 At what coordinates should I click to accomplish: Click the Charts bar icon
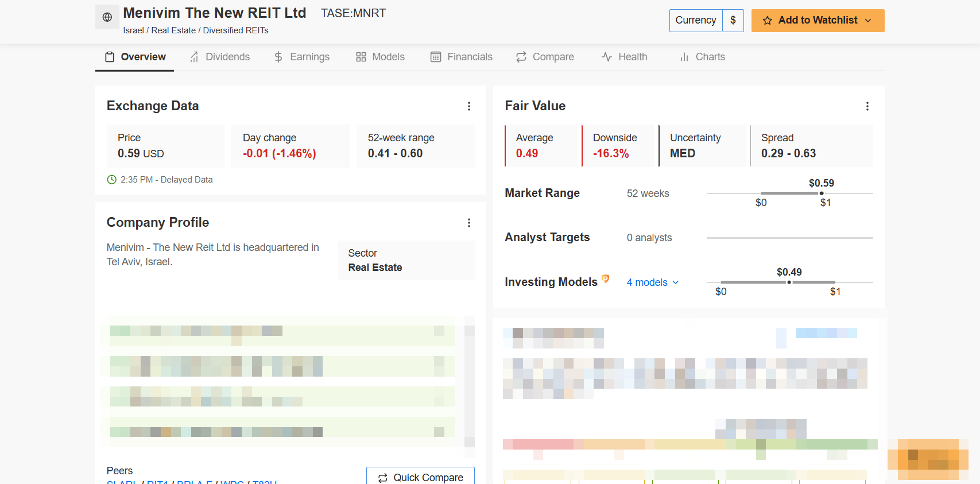(x=684, y=57)
